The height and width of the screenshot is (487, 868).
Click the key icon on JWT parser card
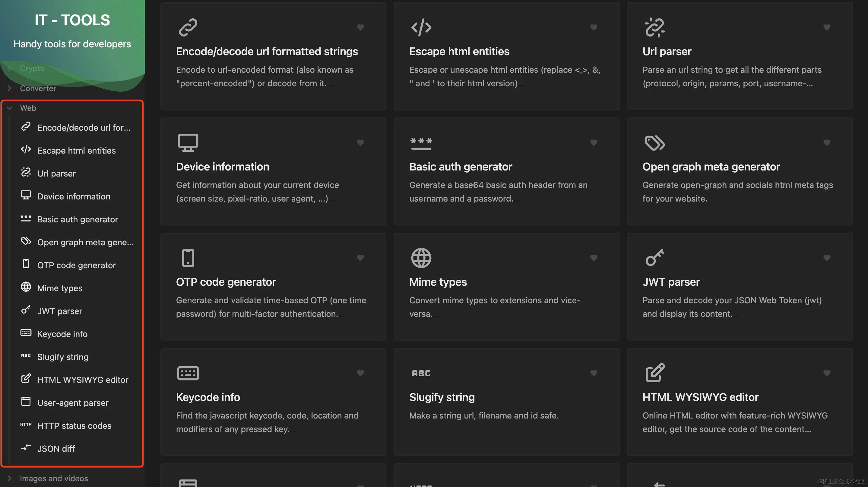coord(654,258)
